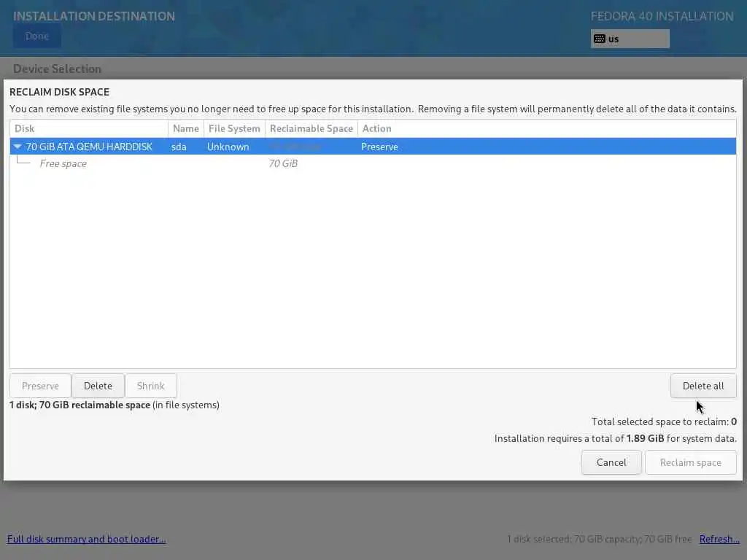Click the Refresh link
747x560 pixels.
719,539
